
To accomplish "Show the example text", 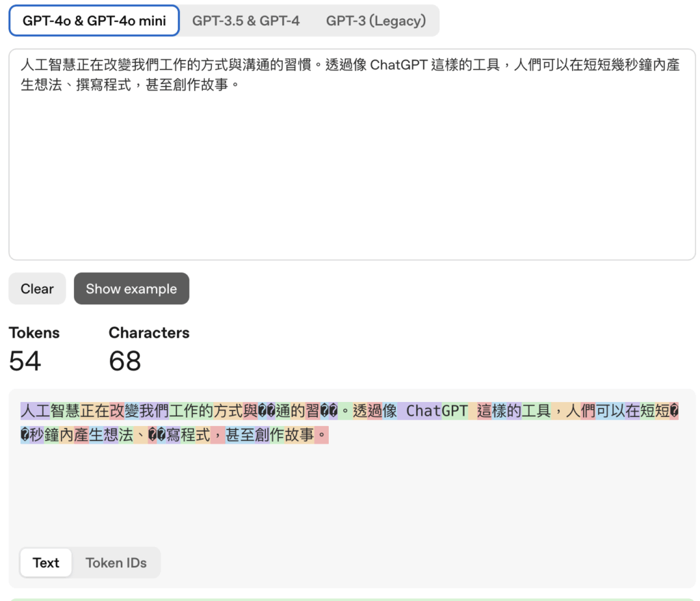I will point(131,289).
